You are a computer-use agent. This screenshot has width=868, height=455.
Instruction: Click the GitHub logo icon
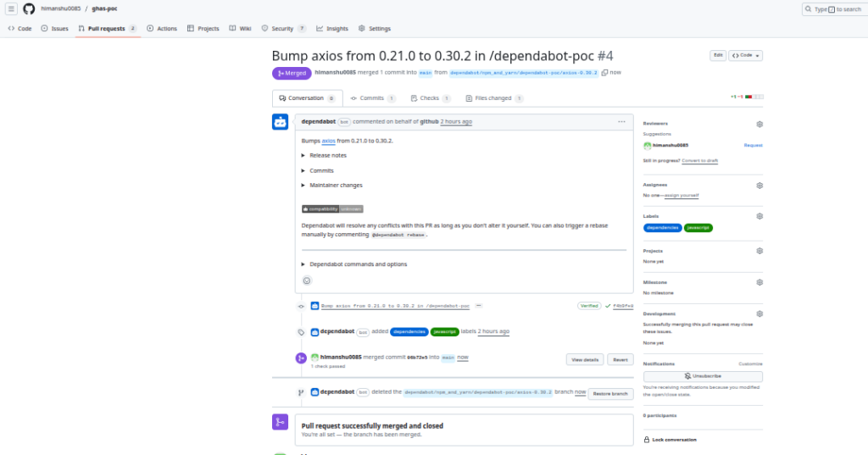coord(29,8)
